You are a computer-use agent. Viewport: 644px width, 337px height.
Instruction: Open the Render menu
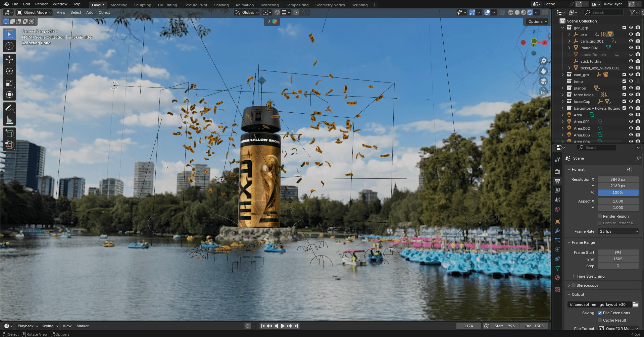coord(41,4)
